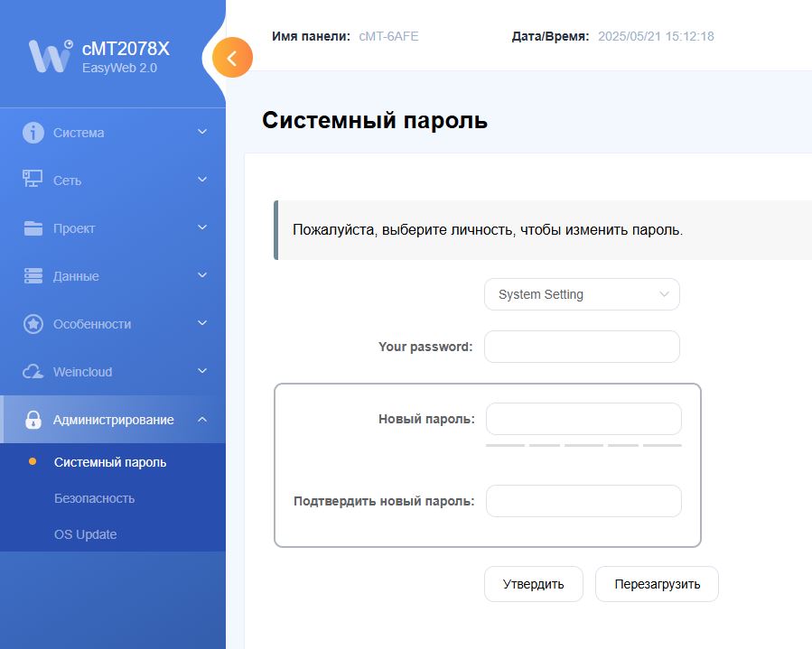Image resolution: width=812 pixels, height=649 pixels.
Task: Click the Особенности star icon
Action: [x=33, y=324]
